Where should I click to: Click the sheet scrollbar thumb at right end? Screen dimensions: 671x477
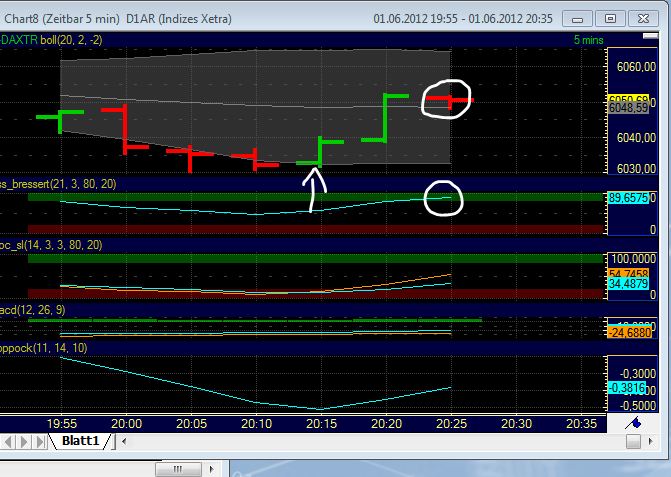coord(633,441)
